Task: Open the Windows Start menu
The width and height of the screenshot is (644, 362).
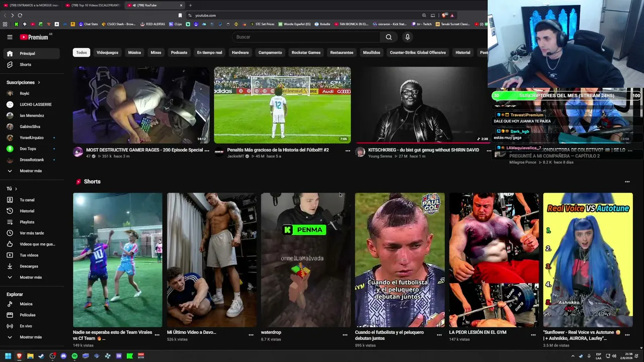Action: 8,356
